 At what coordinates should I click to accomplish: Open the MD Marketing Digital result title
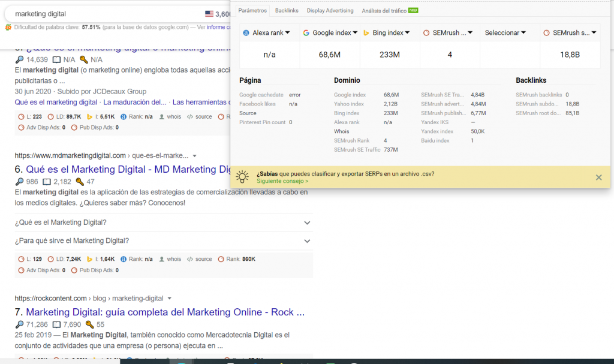click(x=128, y=169)
